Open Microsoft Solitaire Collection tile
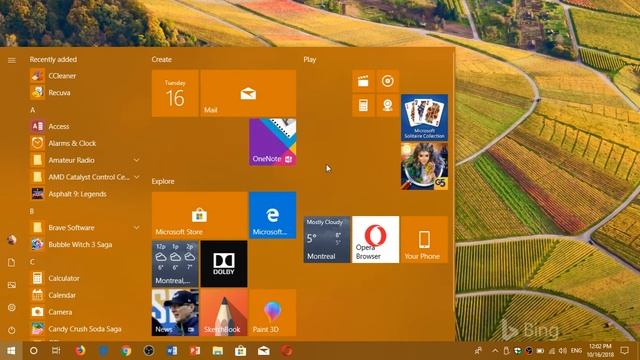Image resolution: width=640 pixels, height=360 pixels. [x=424, y=118]
